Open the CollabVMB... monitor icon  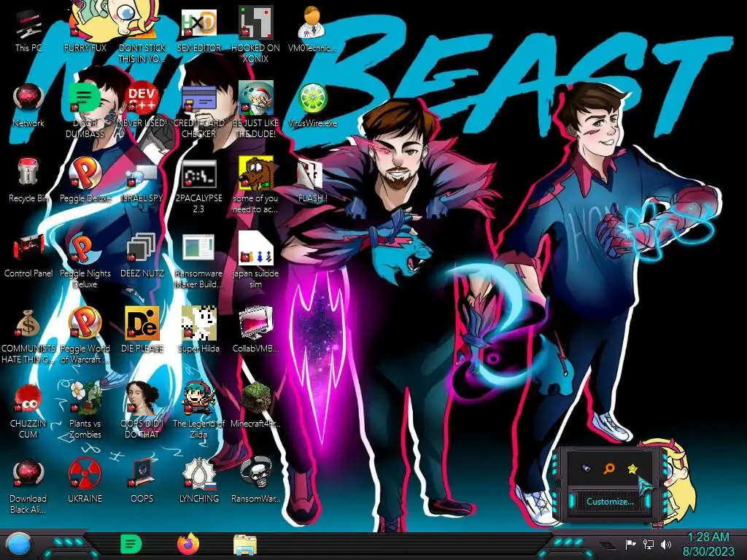tap(256, 323)
